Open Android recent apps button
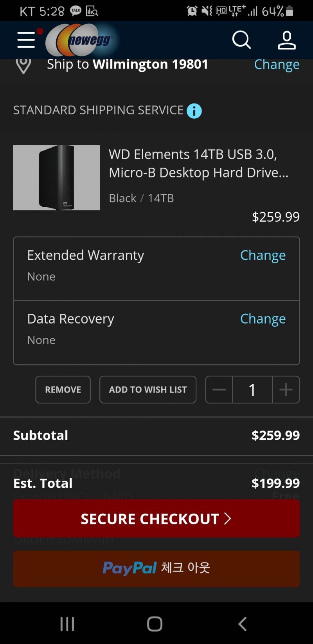This screenshot has width=313, height=644. click(67, 624)
